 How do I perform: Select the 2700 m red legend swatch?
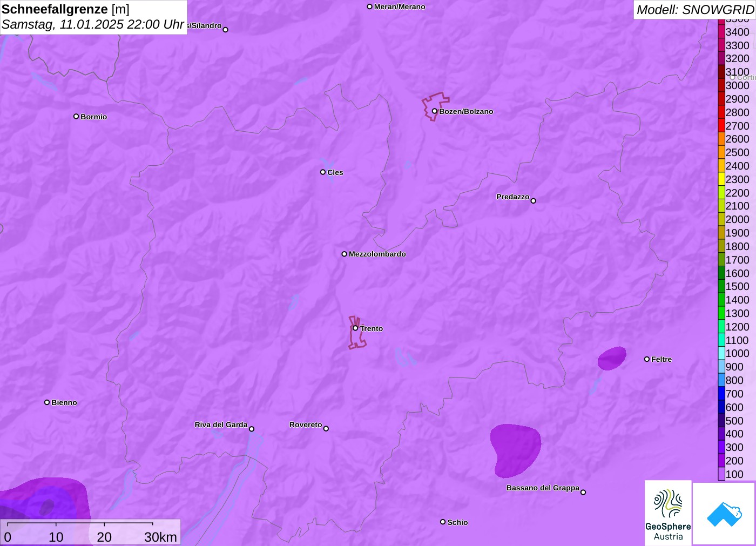[x=721, y=126]
